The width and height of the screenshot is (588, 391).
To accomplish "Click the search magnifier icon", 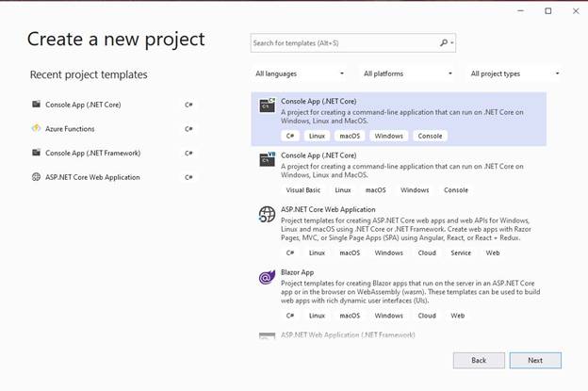I will pos(444,42).
